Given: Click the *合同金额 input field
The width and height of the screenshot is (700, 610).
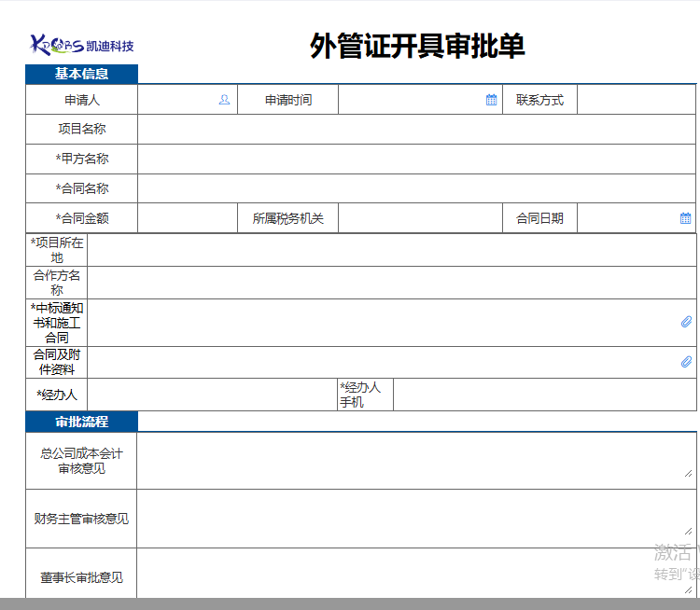Looking at the screenshot, I should [188, 218].
